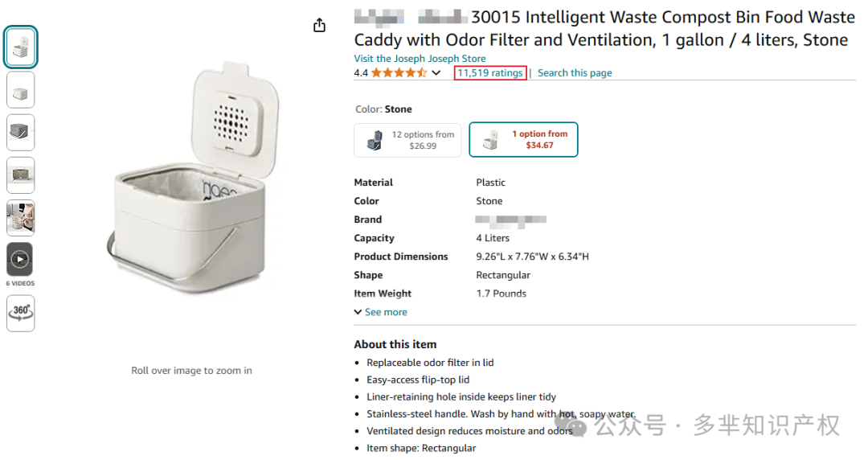Click the product title text
This screenshot has height=460, width=868.
(603, 28)
